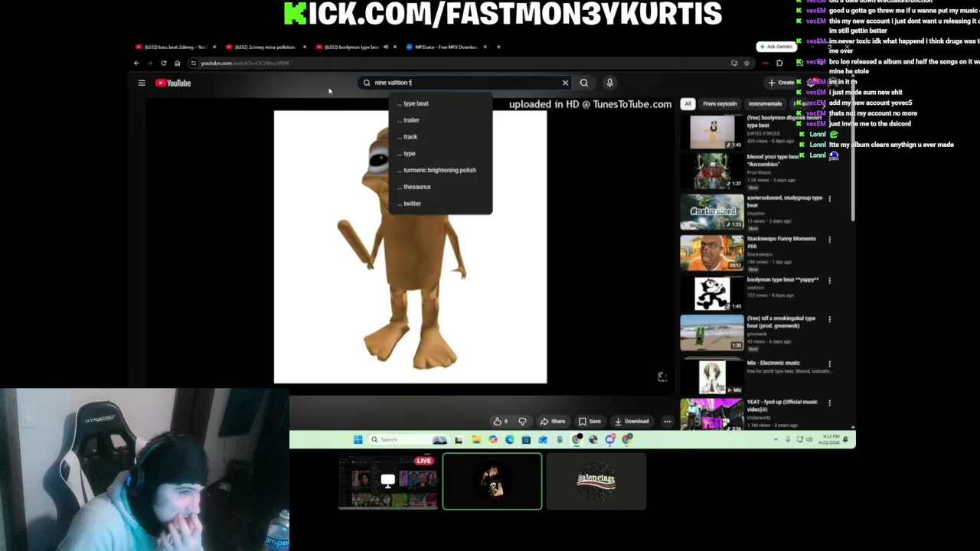Select the Balenciaga source thumbnail
Viewport: 980px width, 551px height.
(596, 481)
